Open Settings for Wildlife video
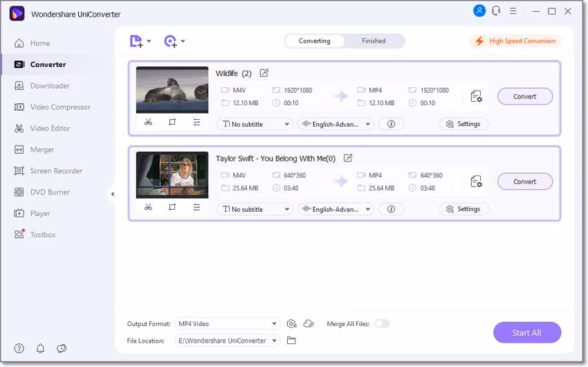This screenshot has width=588, height=367. pos(464,124)
